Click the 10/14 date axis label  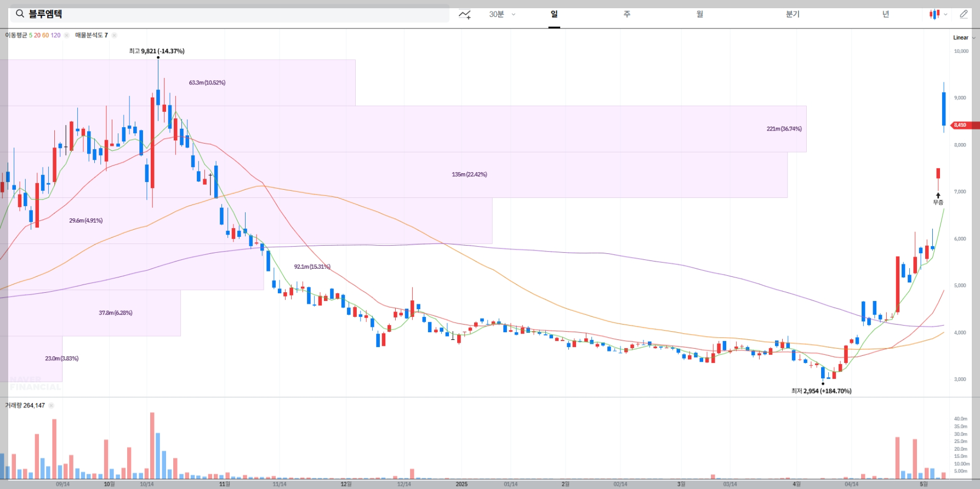(146, 484)
